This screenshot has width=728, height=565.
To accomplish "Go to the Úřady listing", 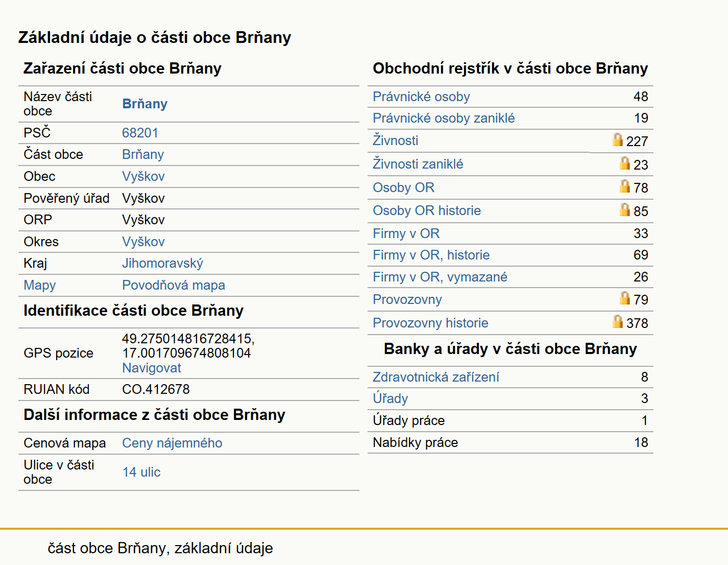I will coord(391,398).
